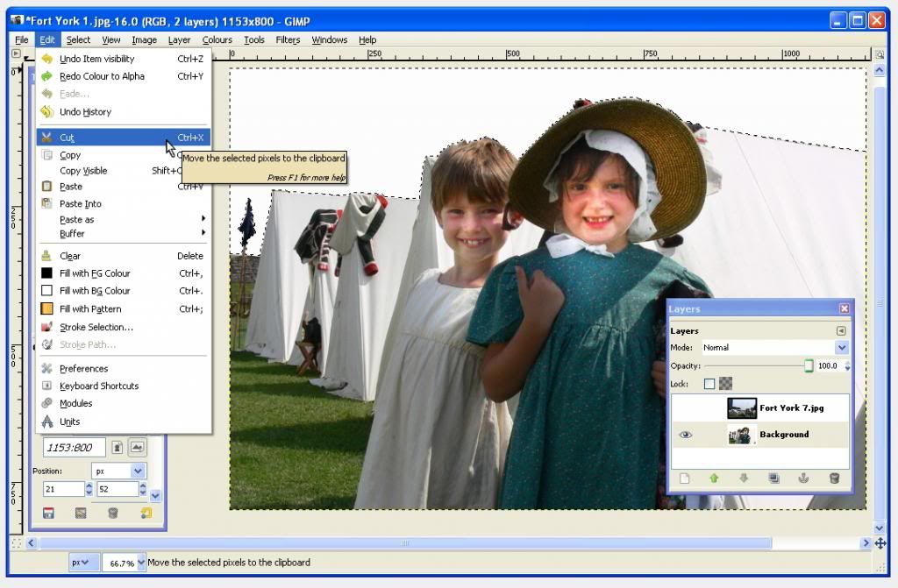Viewport: 898px width, 588px height.
Task: Click the Paste clipboard icon
Action: tap(47, 186)
